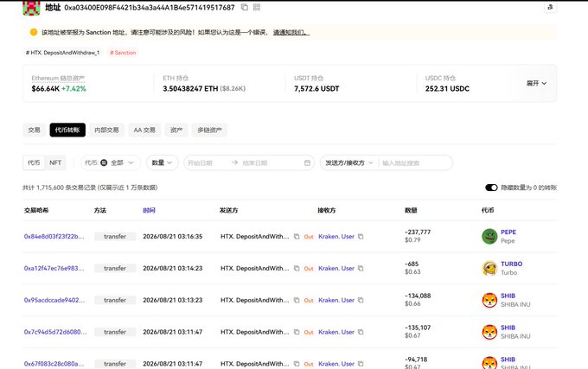The image size is (588, 369).
Task: Copy receiver address in TURBO row
Action: [361, 268]
